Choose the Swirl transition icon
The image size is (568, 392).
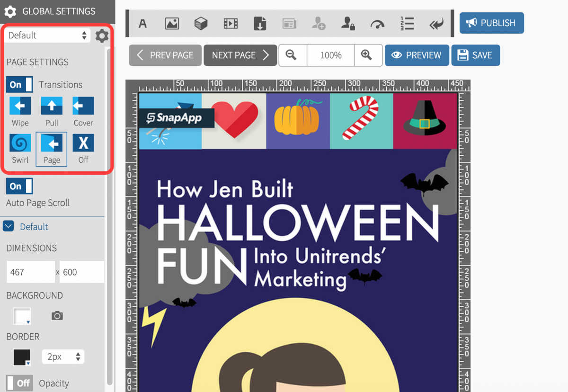(x=20, y=143)
